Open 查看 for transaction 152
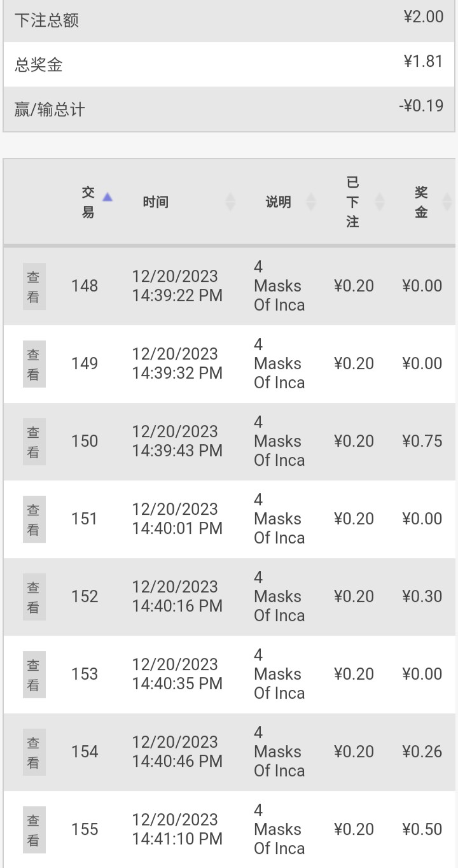 click(34, 597)
